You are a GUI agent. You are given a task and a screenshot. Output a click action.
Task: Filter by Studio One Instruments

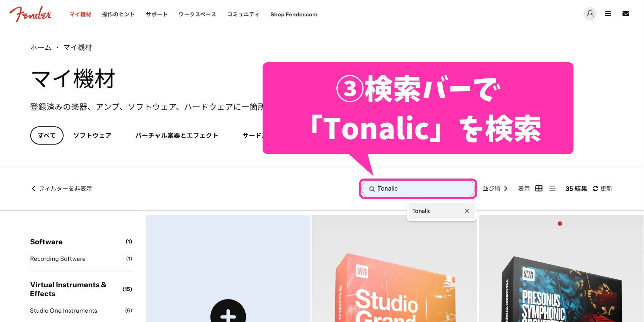coord(63,311)
